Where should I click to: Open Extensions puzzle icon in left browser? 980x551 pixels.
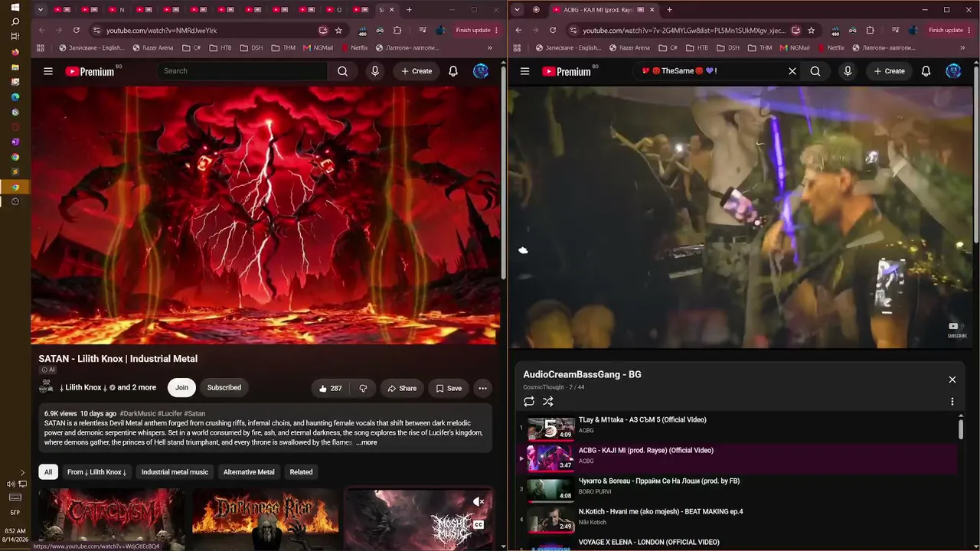pyautogui.click(x=397, y=30)
